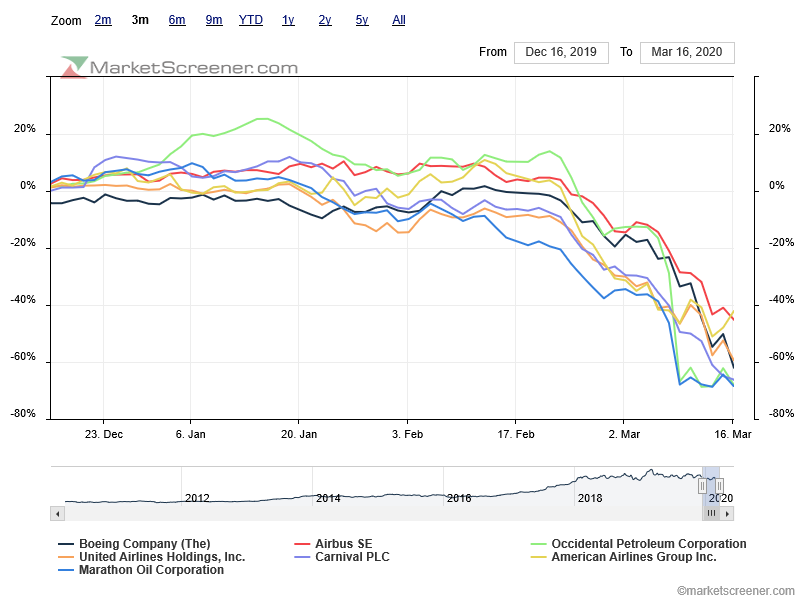Click the 3. Feb axis label
Screen dimensions: 805x600
[x=408, y=434]
